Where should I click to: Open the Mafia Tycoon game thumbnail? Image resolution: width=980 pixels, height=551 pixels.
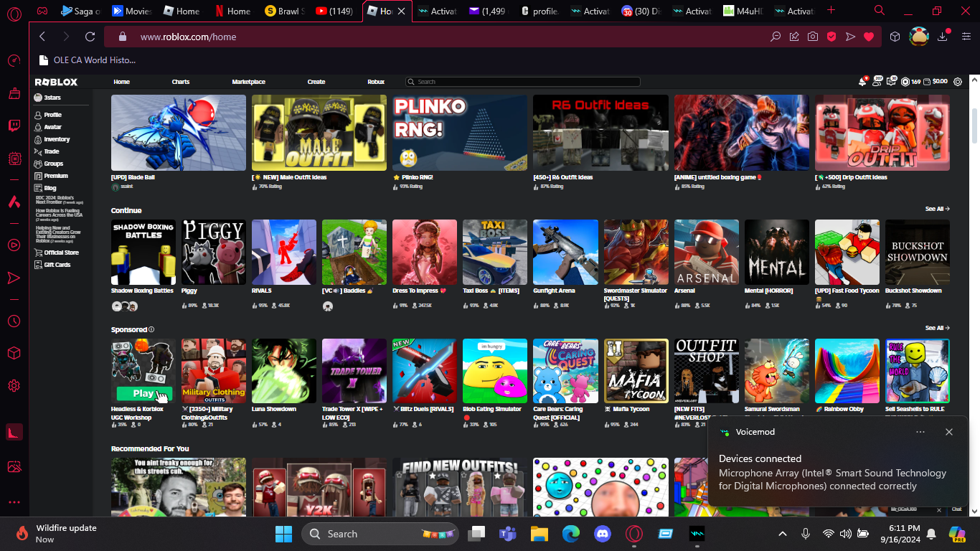(636, 371)
